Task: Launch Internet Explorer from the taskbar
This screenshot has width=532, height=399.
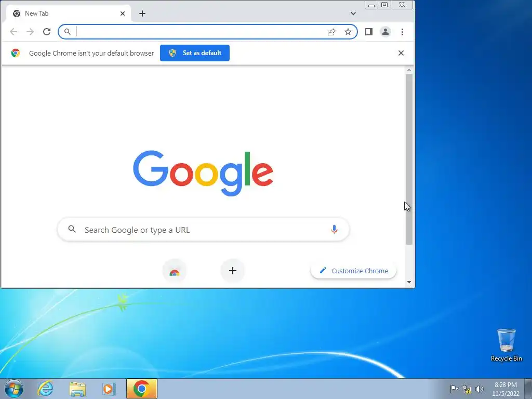Action: coord(45,389)
